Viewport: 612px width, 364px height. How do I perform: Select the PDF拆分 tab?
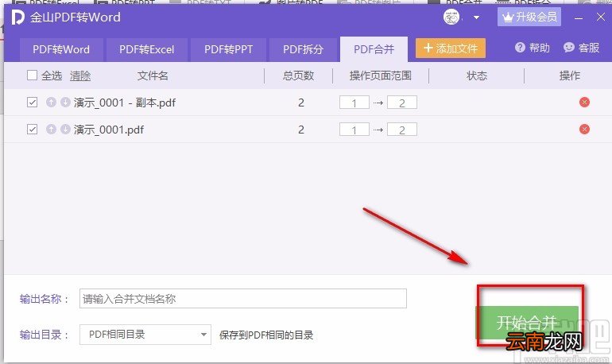[304, 49]
